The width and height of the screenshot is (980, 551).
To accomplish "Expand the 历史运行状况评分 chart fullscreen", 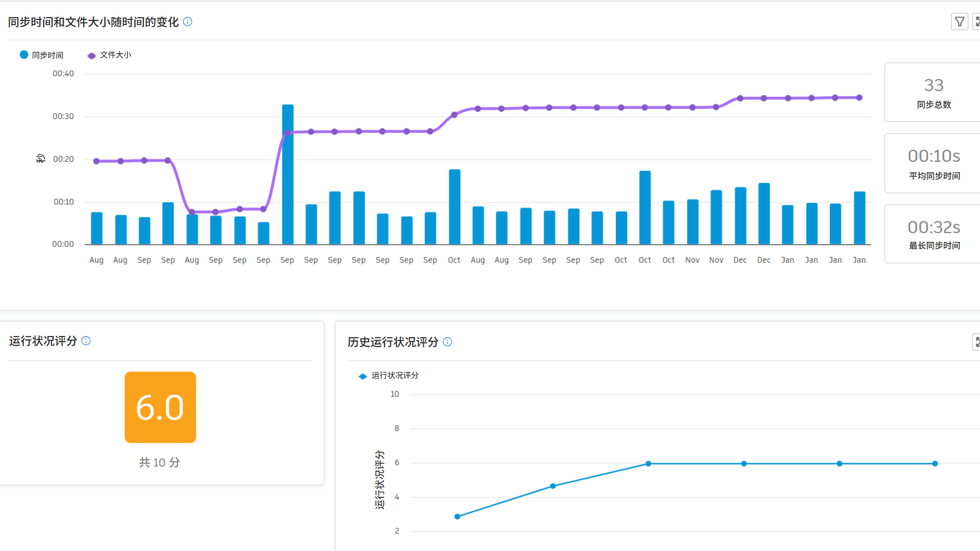I will [x=977, y=342].
